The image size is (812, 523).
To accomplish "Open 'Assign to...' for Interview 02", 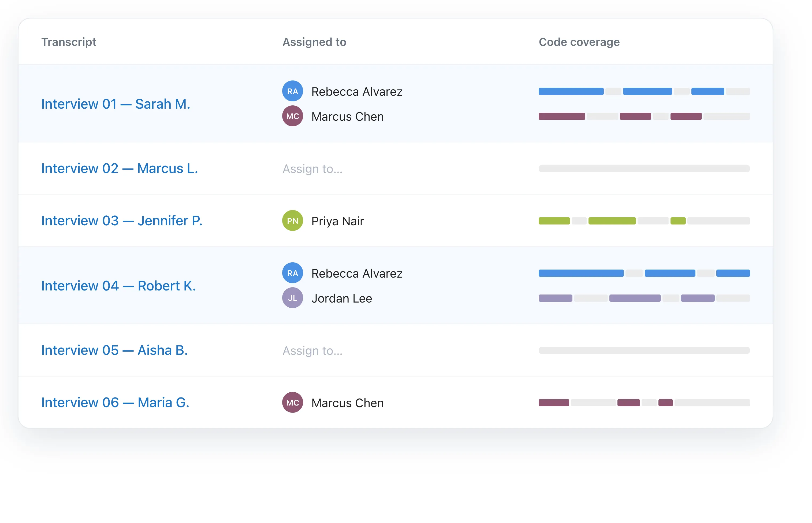I will [312, 169].
